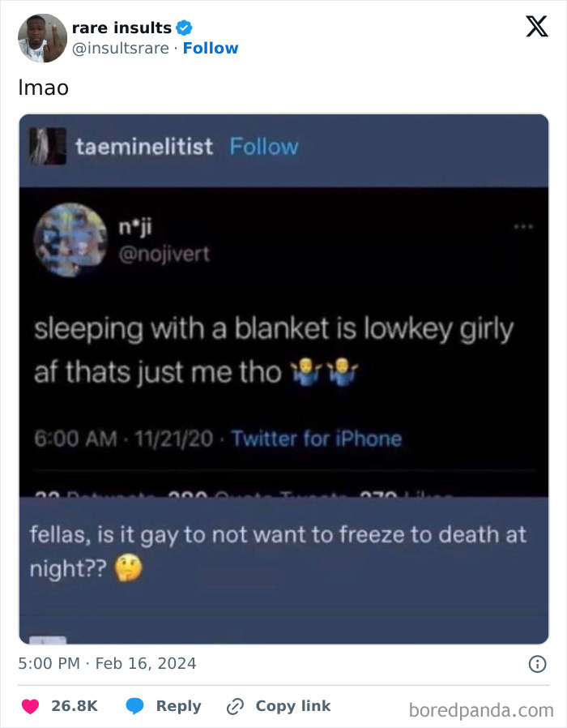Click the Reply button label

click(x=179, y=706)
